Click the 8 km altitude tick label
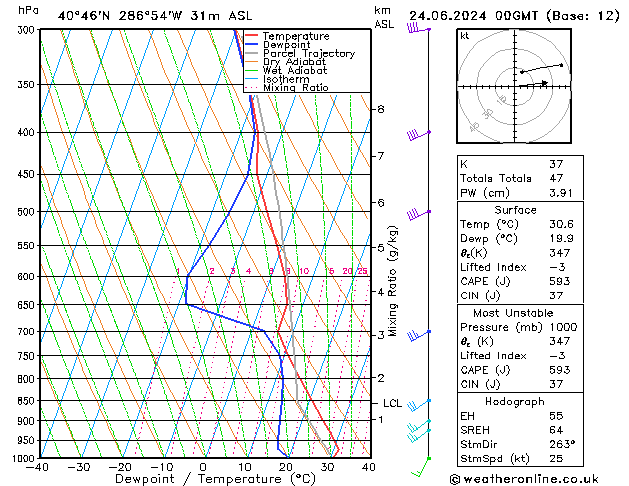Image resolution: width=629 pixels, height=486 pixels. pos(381,109)
